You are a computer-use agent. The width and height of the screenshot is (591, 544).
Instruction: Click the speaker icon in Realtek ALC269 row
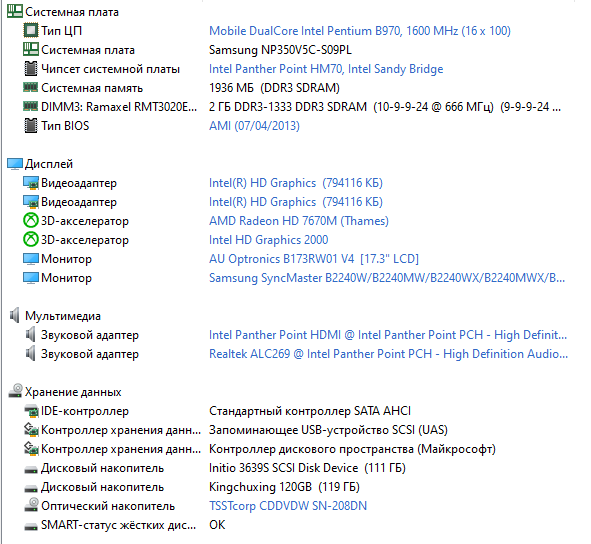pos(31,354)
